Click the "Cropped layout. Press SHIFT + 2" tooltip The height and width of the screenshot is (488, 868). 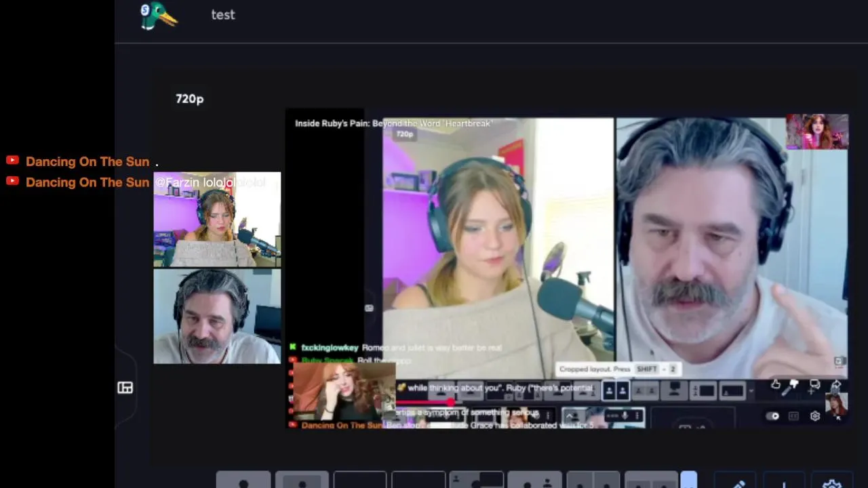618,369
